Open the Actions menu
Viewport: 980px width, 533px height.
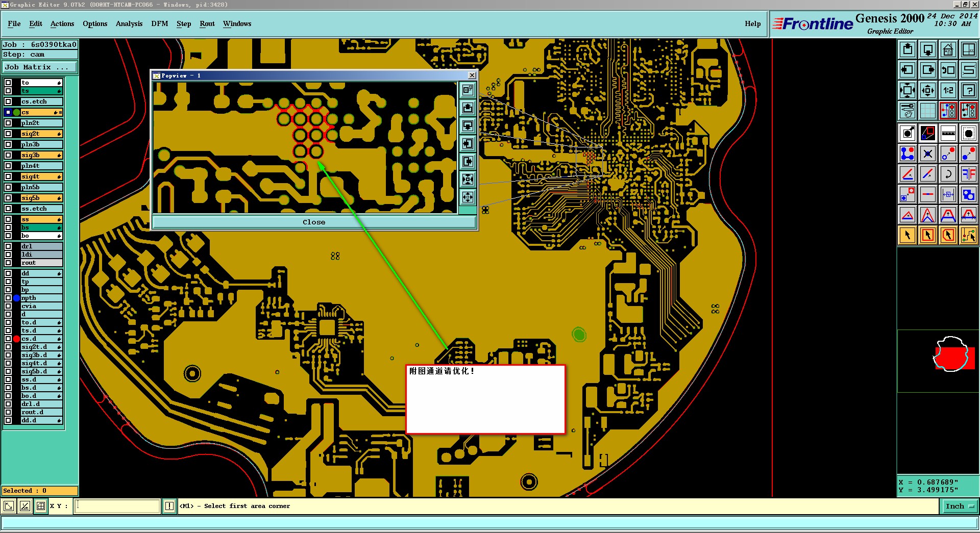pyautogui.click(x=62, y=23)
